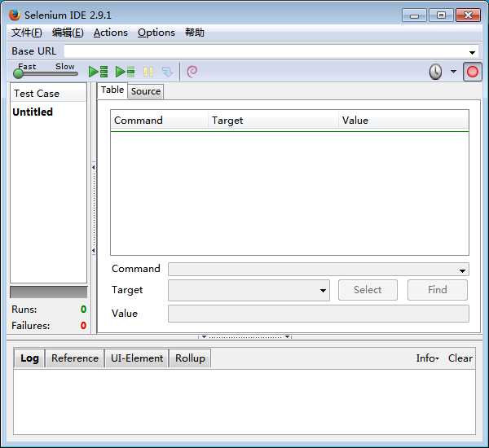Close the Selenium IDE window

(x=468, y=15)
